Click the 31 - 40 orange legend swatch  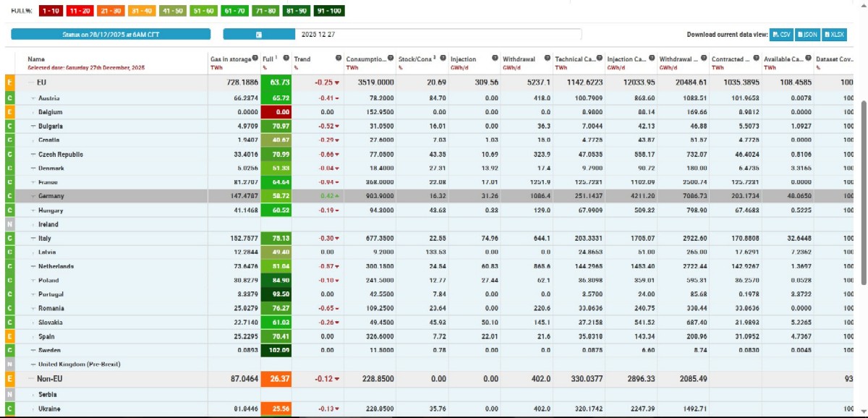(x=143, y=11)
